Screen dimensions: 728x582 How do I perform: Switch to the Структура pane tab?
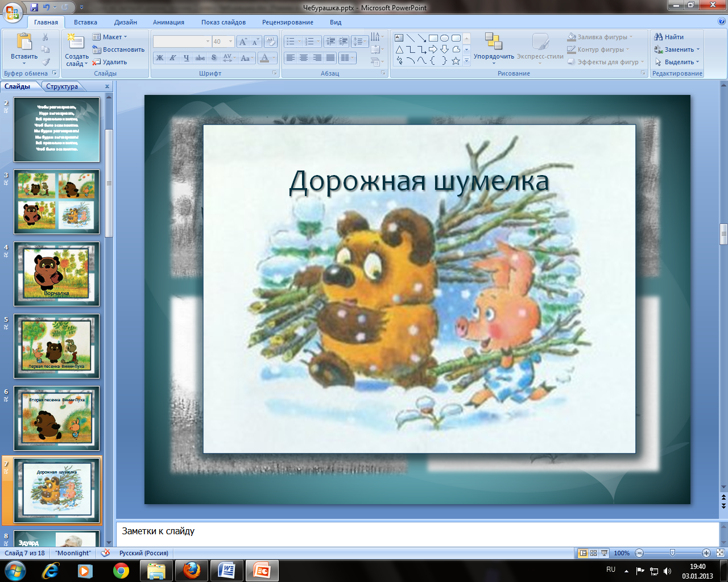click(62, 86)
